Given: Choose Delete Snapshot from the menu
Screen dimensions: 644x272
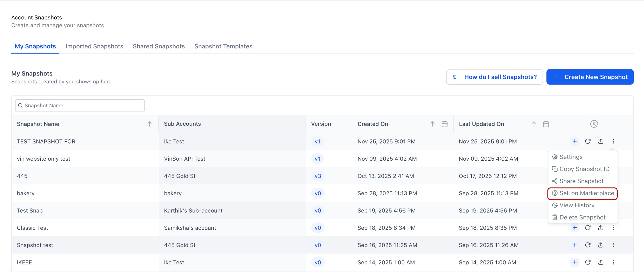Looking at the screenshot, I should pyautogui.click(x=582, y=217).
